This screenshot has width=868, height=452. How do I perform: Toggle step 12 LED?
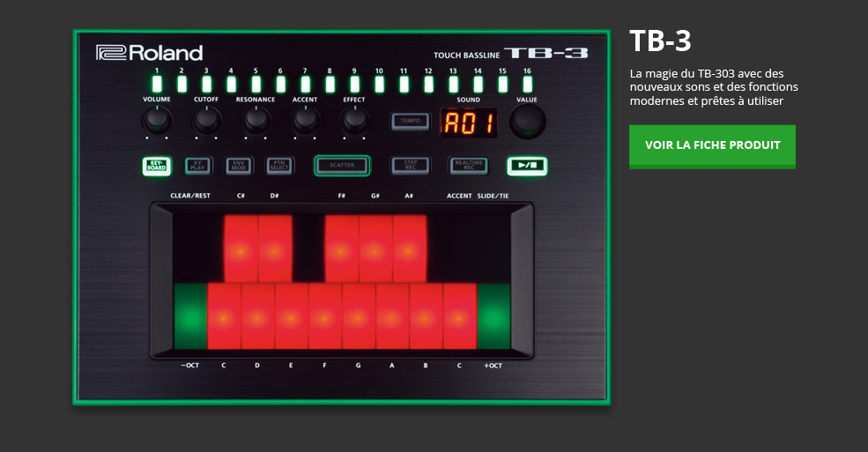click(428, 84)
